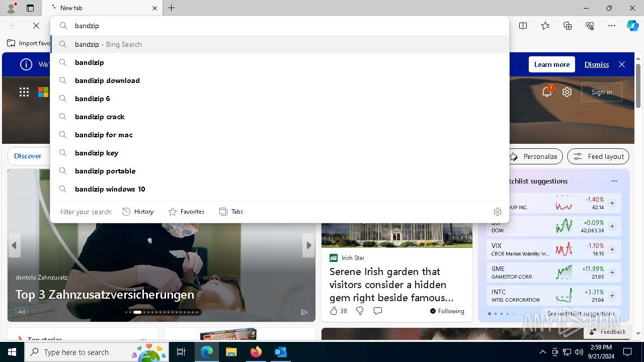Launch Firefox from taskbar

pyautogui.click(x=256, y=352)
